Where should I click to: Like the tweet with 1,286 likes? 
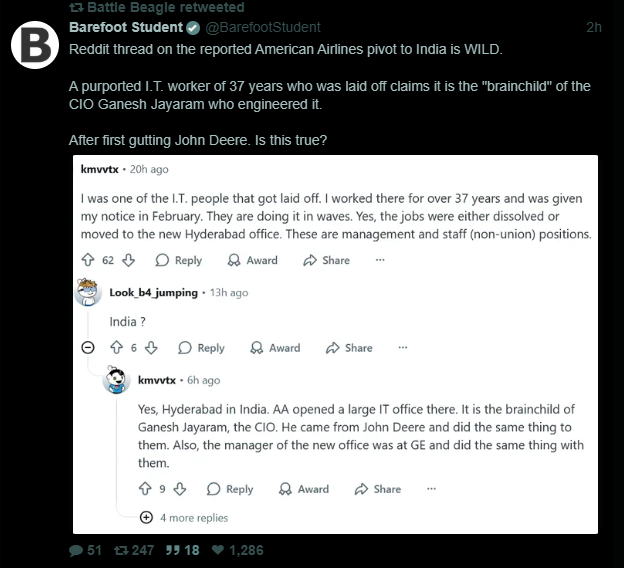(219, 550)
